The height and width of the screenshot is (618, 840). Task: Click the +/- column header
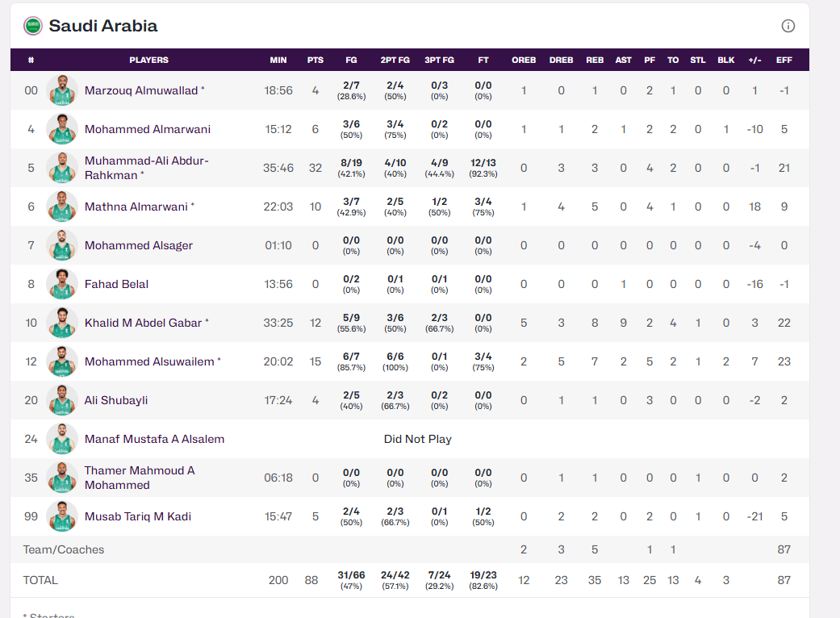tap(755, 60)
